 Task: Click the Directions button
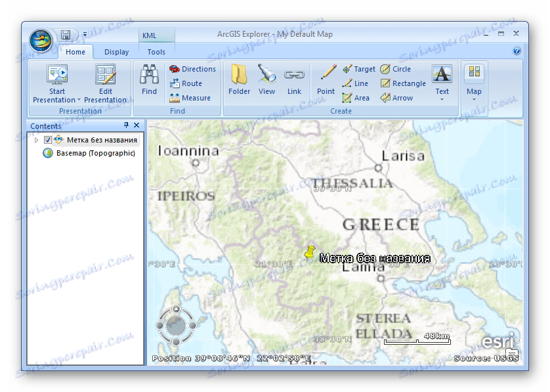tap(192, 68)
